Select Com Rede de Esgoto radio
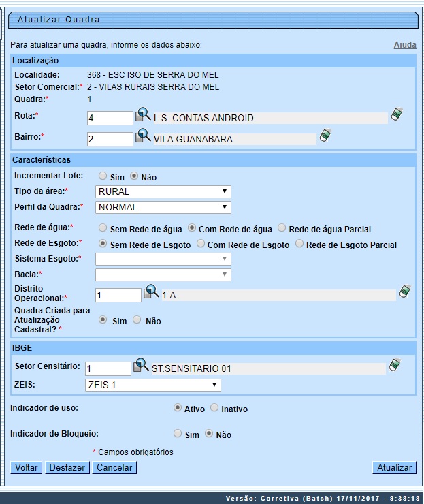424x504 pixels. coord(201,244)
